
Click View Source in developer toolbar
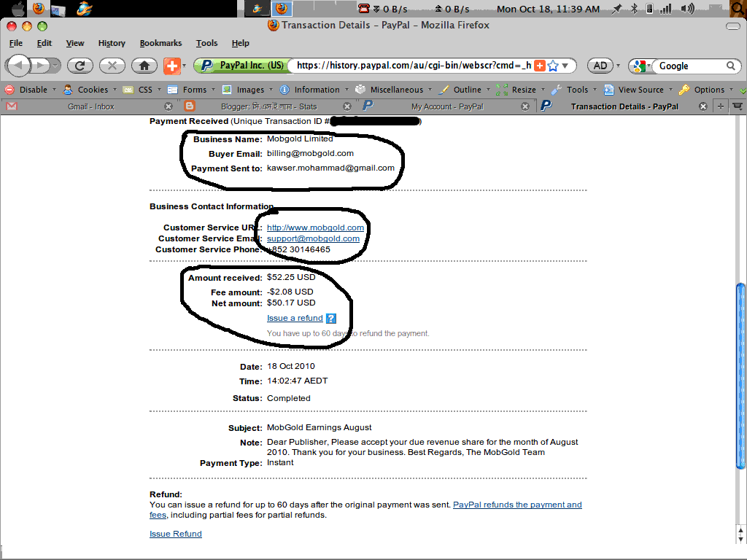coord(638,90)
